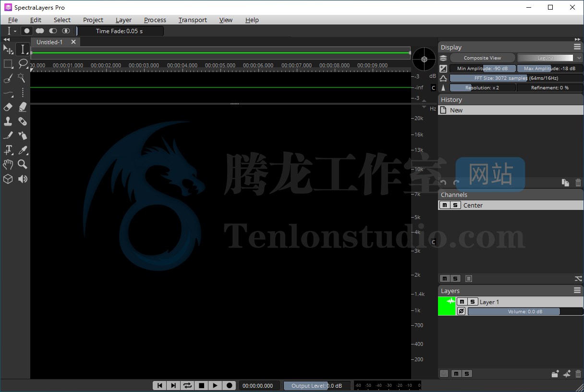Screen dimensions: 584x392
Task: Solo the Center channel
Action: click(455, 205)
